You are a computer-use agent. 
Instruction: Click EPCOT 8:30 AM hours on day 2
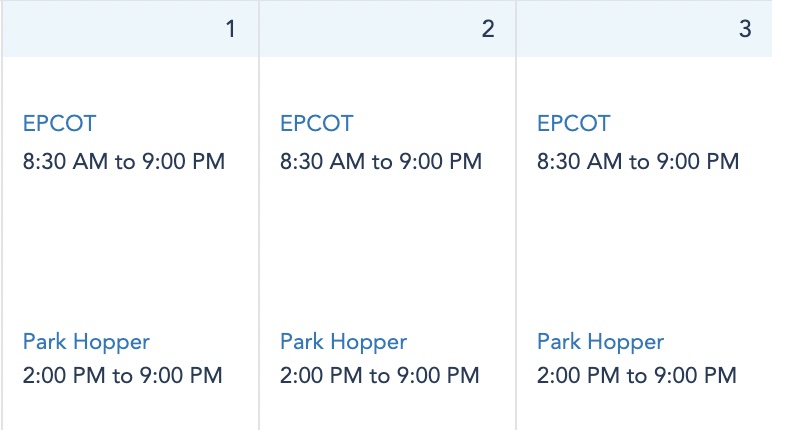(381, 162)
